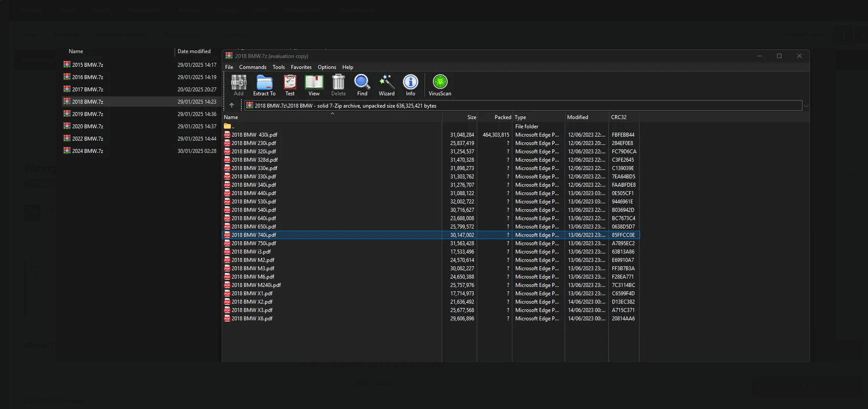Open the Options menu

point(327,67)
